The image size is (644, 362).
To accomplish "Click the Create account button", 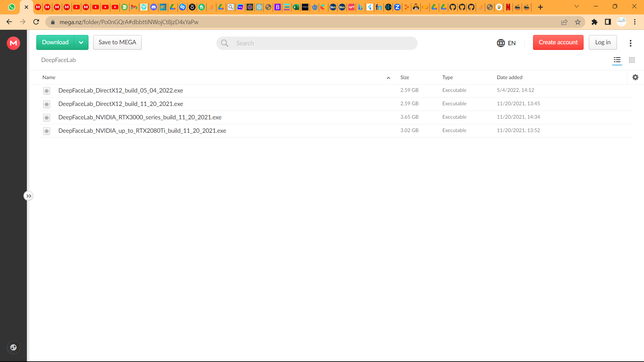I will 558,42.
